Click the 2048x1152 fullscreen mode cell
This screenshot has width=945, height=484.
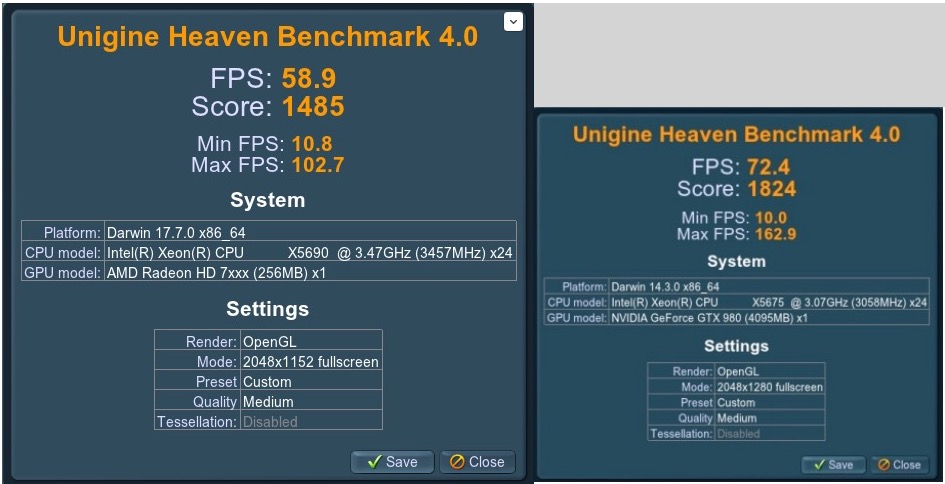click(x=311, y=362)
